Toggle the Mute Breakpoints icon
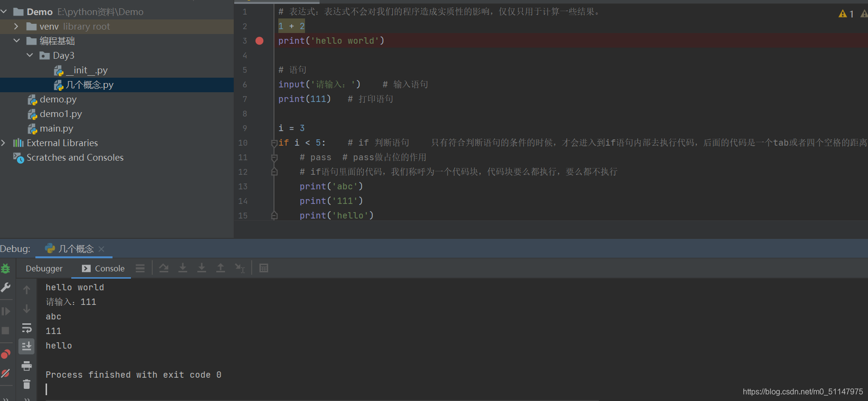The image size is (868, 401). 5,373
